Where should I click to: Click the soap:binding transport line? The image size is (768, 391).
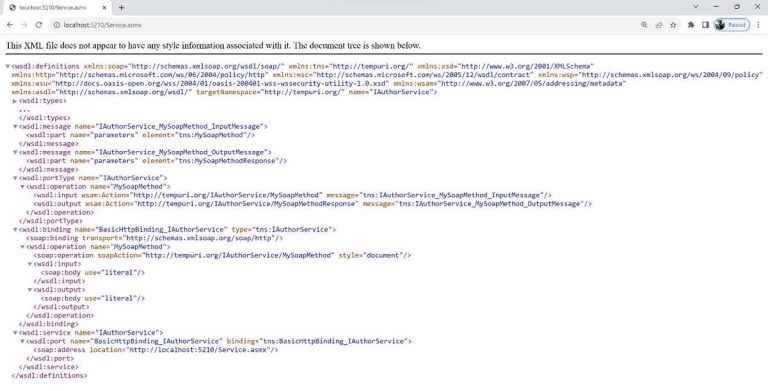[155, 238]
